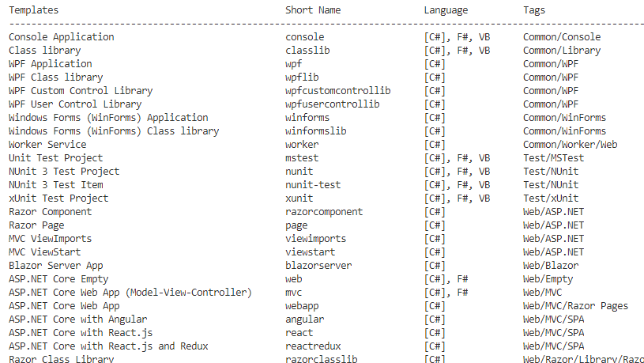
Task: Click the Short Name column header
Action: 313,10
